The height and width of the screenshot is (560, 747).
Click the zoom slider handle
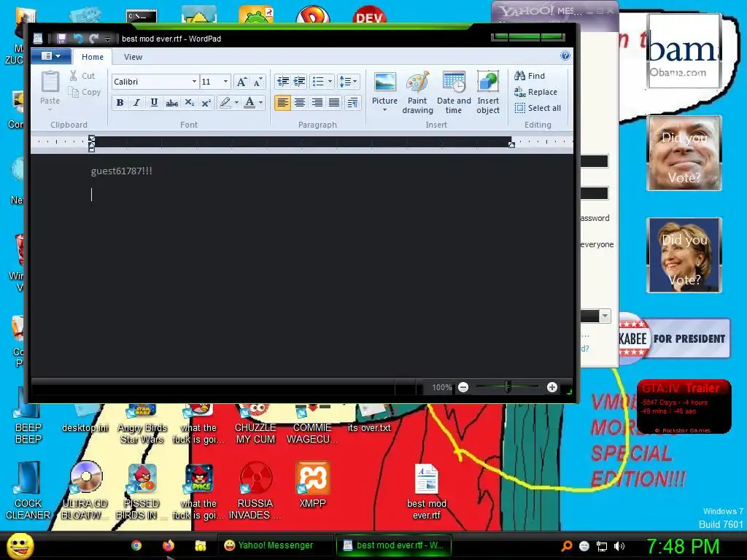[x=508, y=386]
